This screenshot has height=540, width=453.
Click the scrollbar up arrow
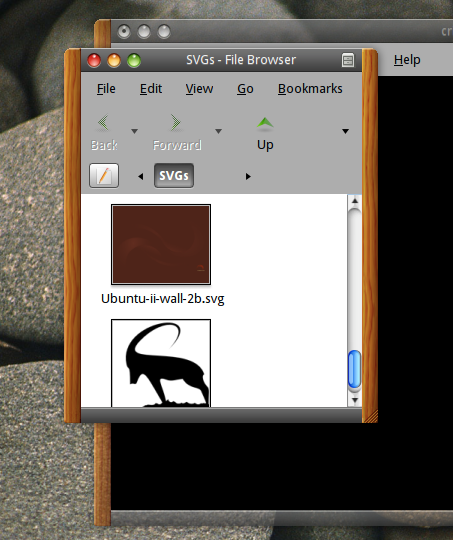pos(355,201)
